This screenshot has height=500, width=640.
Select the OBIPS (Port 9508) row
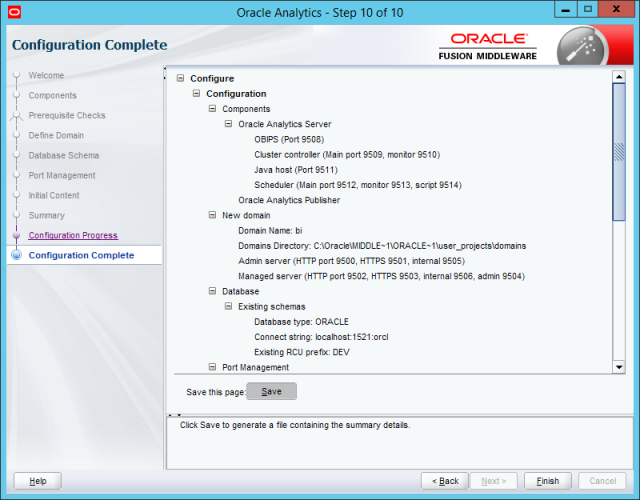(x=289, y=139)
